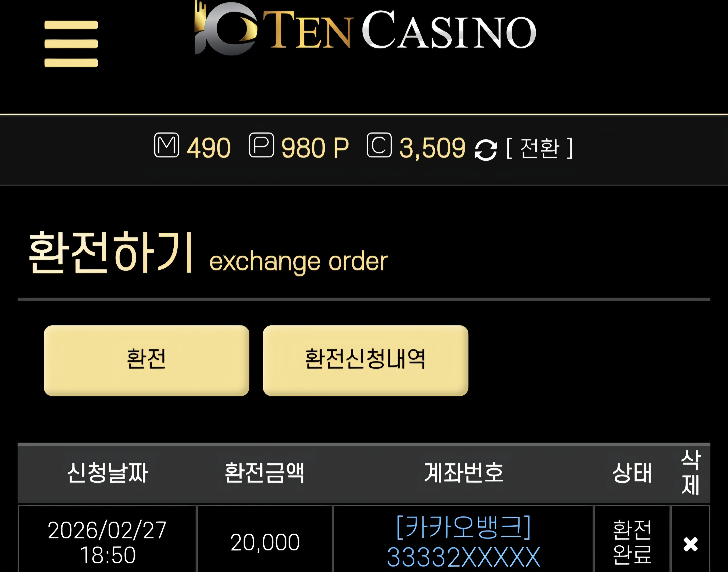Click the 980 P points value
This screenshot has height=572, width=728.
point(315,148)
